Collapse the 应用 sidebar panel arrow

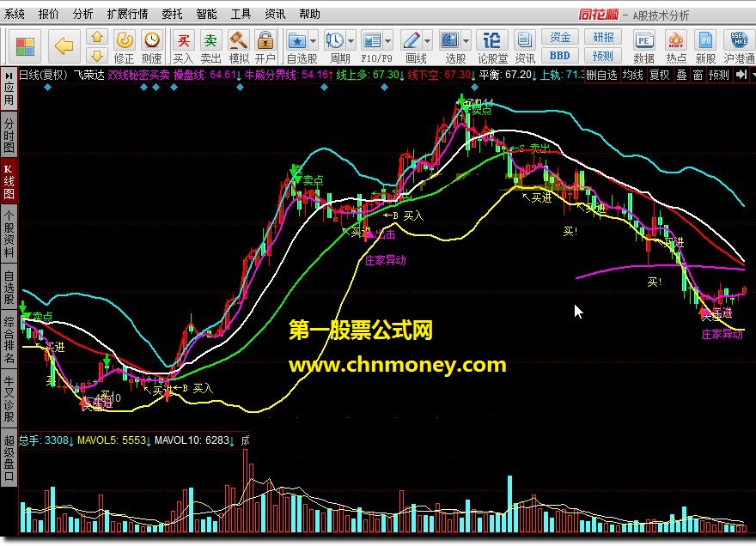(9, 76)
